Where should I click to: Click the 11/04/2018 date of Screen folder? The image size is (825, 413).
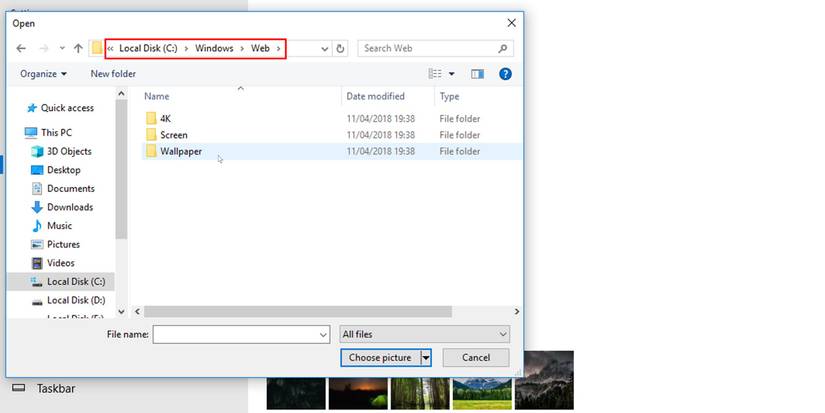(380, 135)
